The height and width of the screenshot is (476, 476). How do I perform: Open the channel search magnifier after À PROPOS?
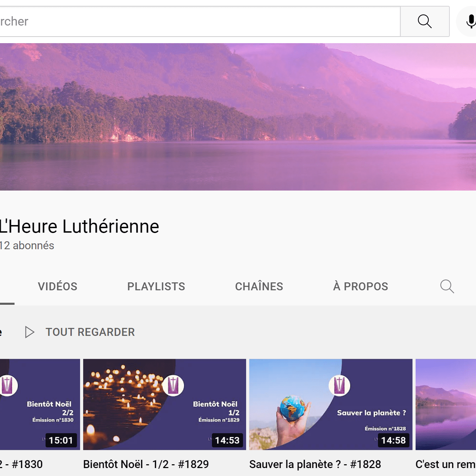click(447, 286)
